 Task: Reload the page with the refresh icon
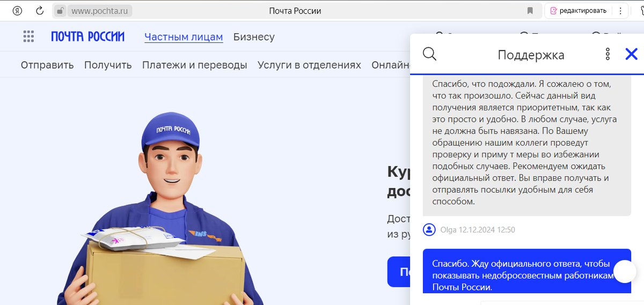coord(40,11)
